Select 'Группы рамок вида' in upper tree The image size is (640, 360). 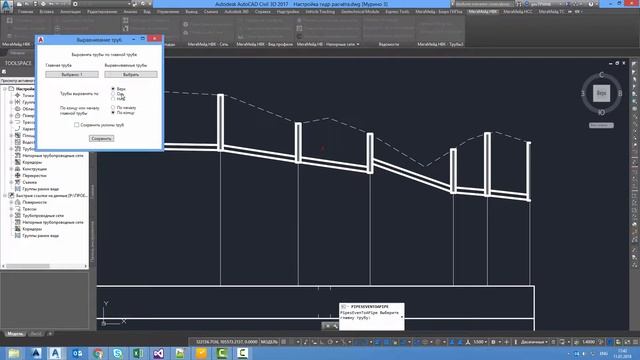tap(40, 189)
